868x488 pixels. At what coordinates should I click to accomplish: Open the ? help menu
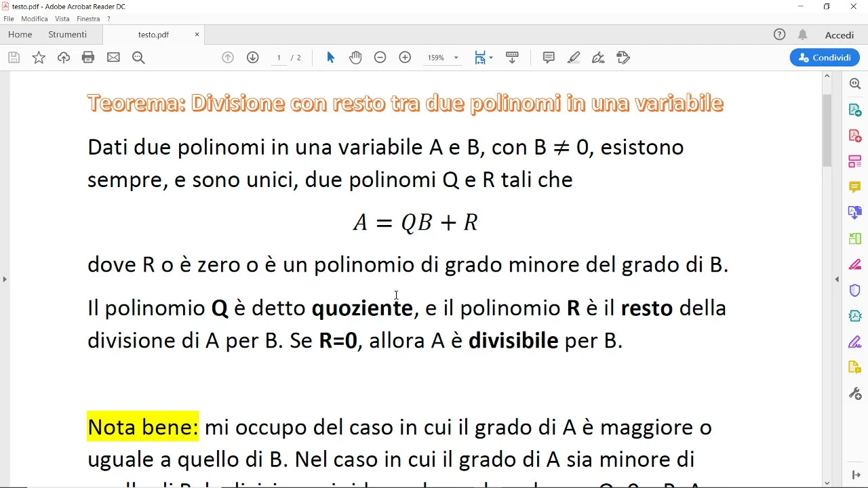click(x=108, y=19)
